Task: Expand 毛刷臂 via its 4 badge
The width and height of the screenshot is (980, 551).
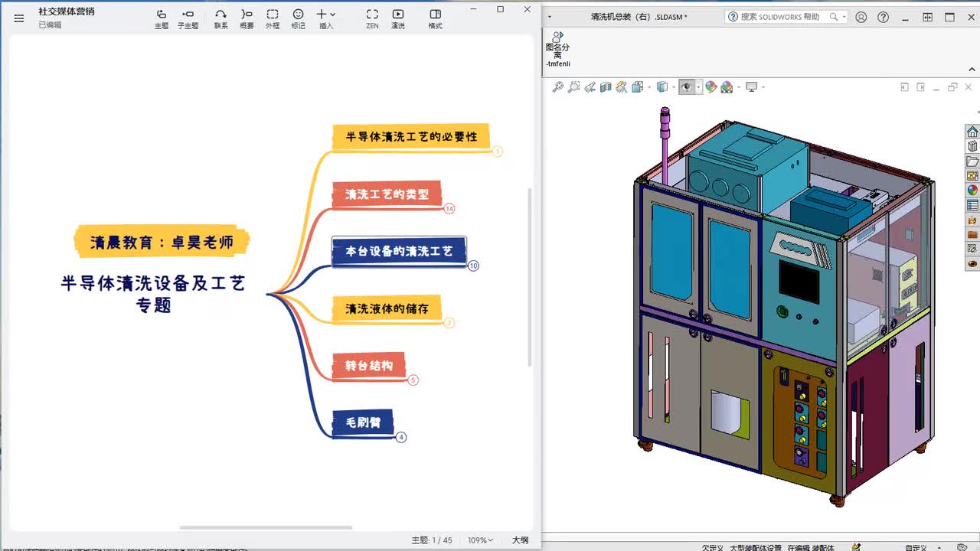Action: [401, 437]
